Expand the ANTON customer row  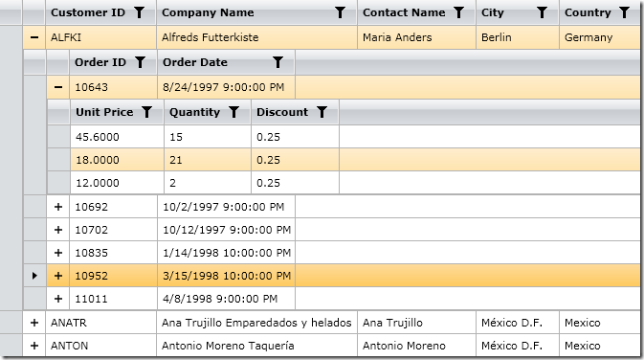(x=34, y=346)
